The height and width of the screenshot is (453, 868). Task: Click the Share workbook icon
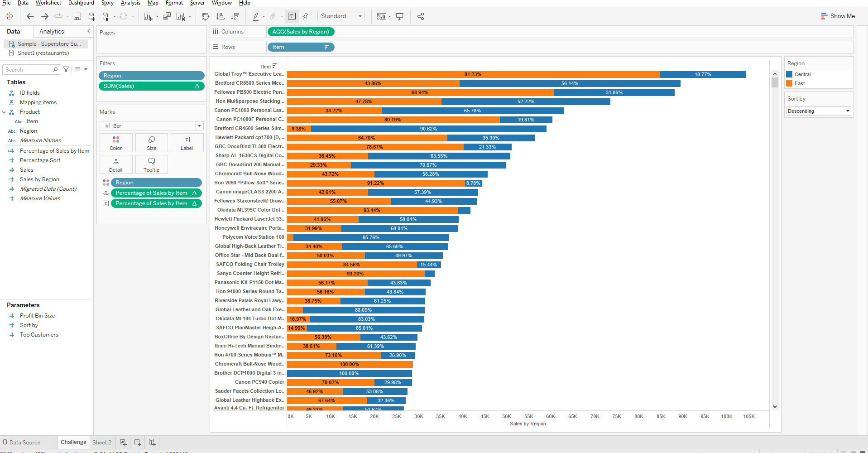(420, 16)
